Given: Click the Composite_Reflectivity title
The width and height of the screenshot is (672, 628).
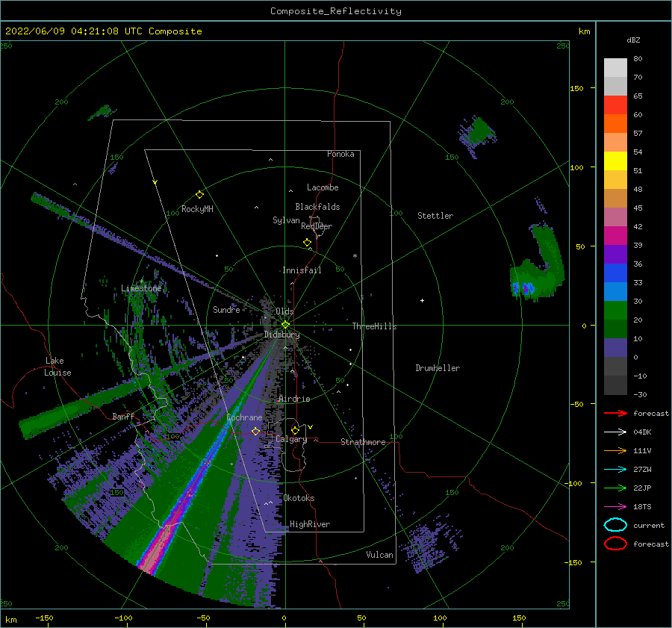Looking at the screenshot, I should click(336, 11).
